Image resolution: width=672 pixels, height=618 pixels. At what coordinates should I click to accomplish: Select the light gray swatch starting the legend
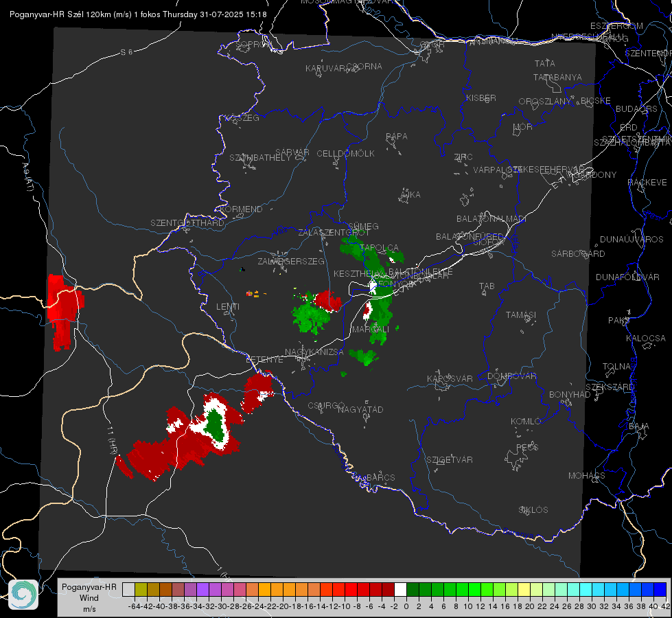pos(128,589)
